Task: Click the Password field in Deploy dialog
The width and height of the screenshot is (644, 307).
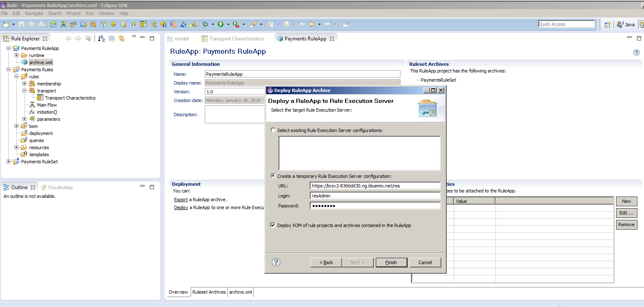Action: 375,206
